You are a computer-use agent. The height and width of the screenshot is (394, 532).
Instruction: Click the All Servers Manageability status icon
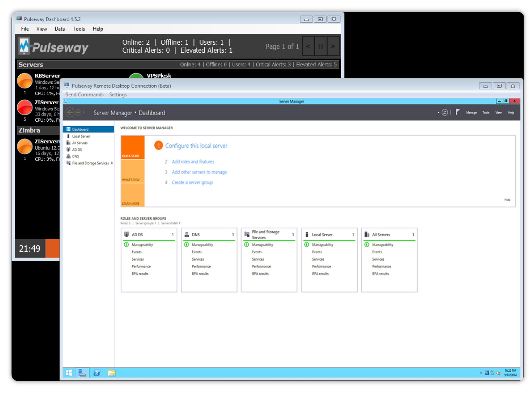click(x=367, y=245)
